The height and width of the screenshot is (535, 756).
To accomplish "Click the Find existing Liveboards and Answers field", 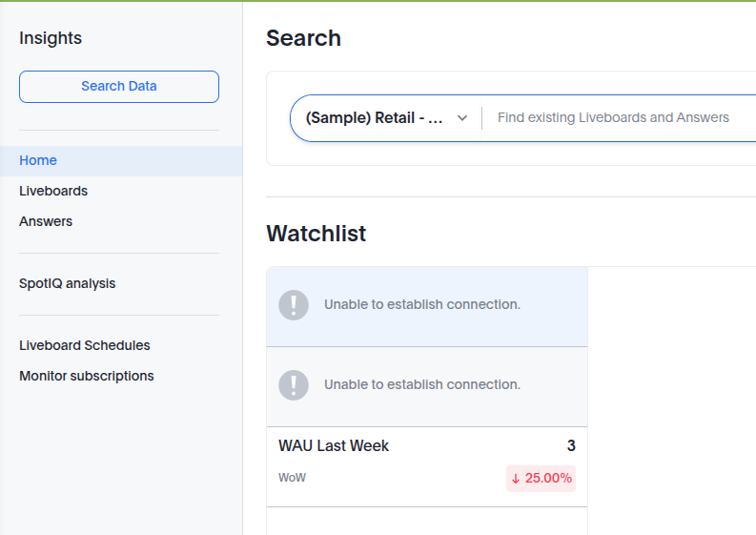I will click(613, 117).
